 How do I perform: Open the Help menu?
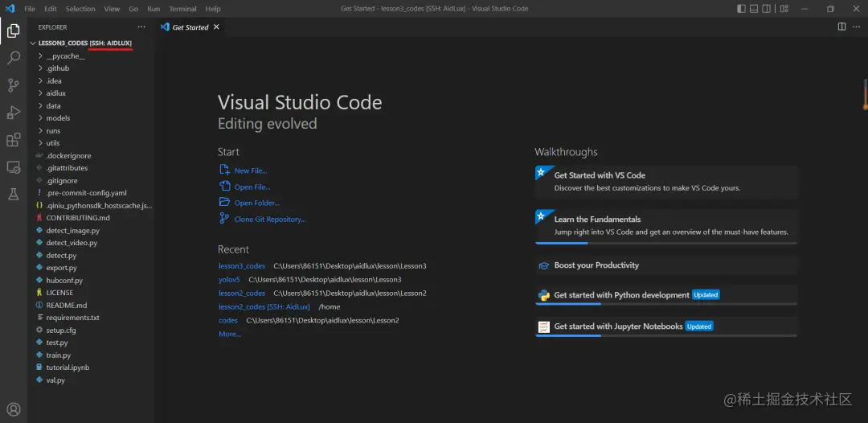click(213, 9)
